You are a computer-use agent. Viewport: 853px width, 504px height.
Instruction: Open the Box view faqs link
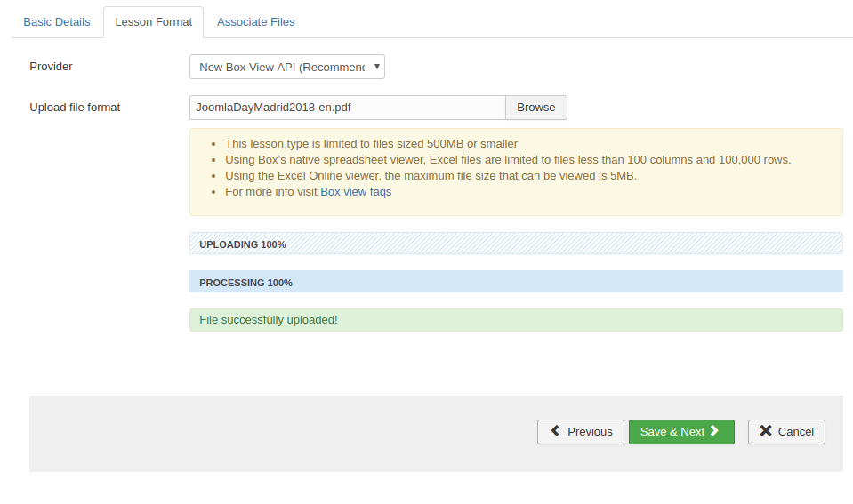point(356,191)
